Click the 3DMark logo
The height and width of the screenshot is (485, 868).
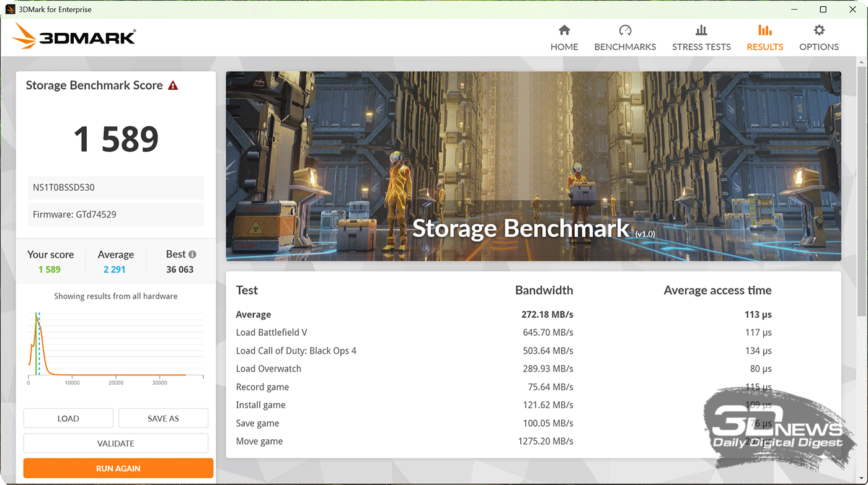coord(74,37)
